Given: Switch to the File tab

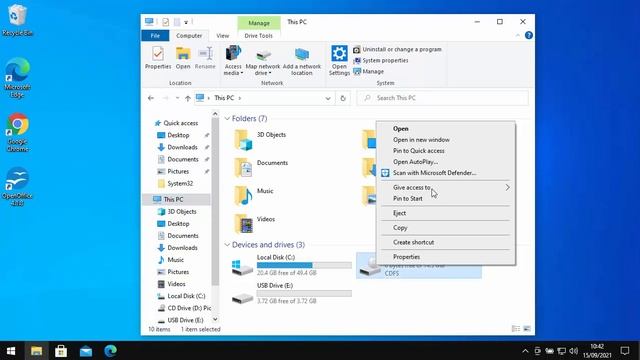Looking at the screenshot, I should coord(155,36).
